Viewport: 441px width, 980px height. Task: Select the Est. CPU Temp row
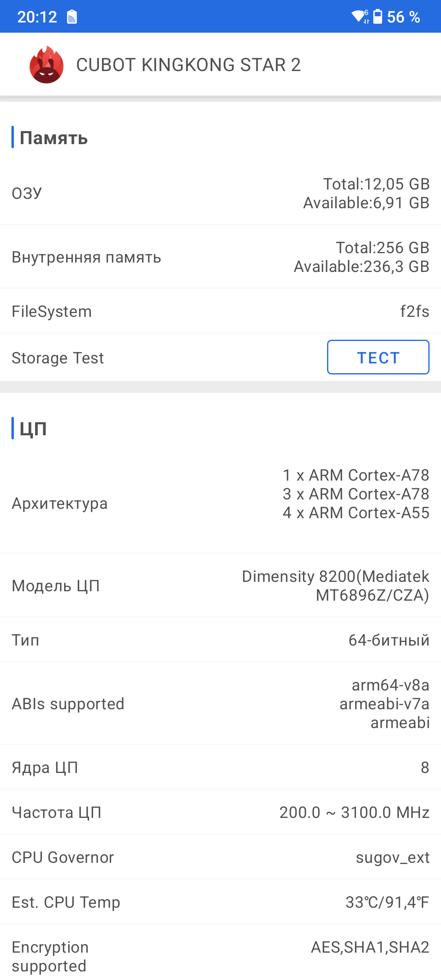click(220, 902)
